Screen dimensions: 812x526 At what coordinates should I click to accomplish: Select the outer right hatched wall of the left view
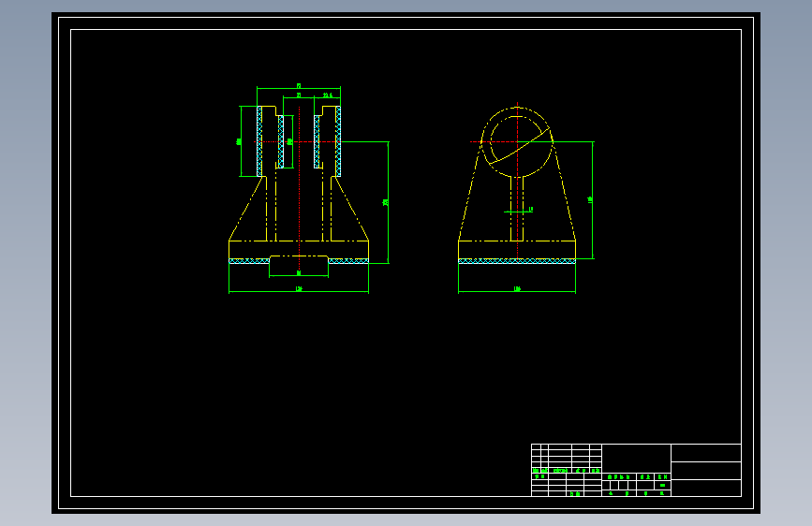point(338,141)
